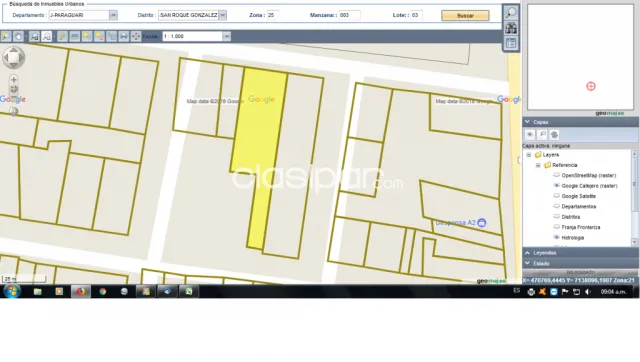Screen dimensions: 640x362
Task: Clear selection with the red-marked select icon
Action: coord(99,36)
